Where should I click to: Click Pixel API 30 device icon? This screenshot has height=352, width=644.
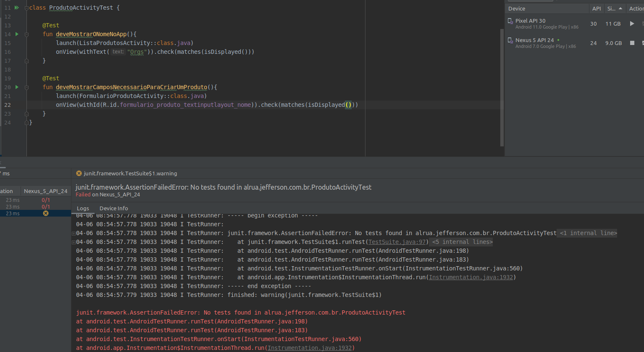click(510, 21)
